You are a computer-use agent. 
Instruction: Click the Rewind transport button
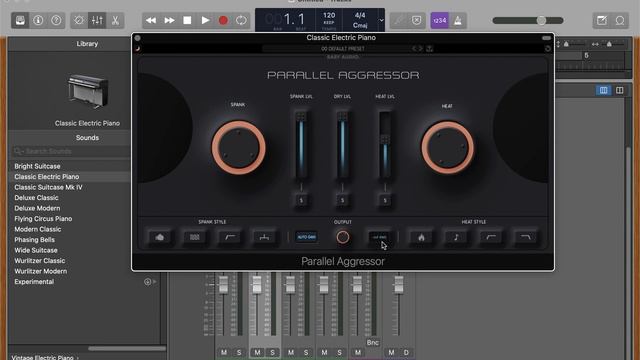[151, 20]
